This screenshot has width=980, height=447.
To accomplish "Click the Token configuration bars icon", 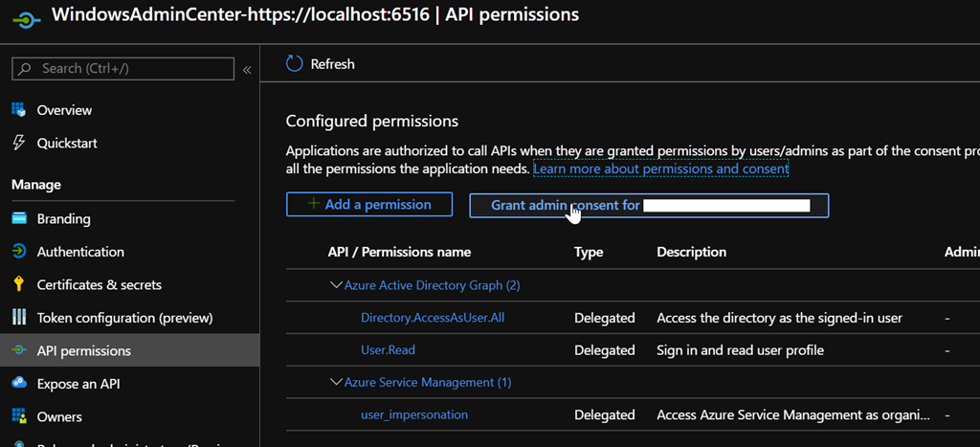I will pyautogui.click(x=19, y=318).
